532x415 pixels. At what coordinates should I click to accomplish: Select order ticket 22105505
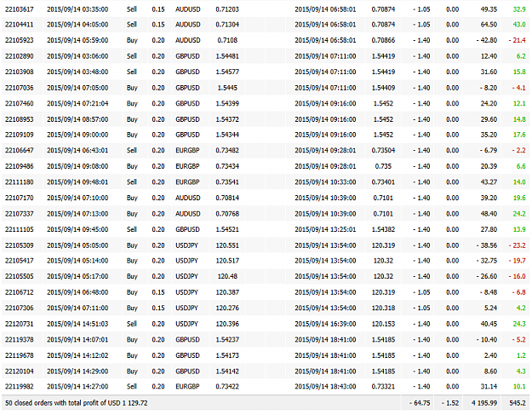(x=20, y=276)
